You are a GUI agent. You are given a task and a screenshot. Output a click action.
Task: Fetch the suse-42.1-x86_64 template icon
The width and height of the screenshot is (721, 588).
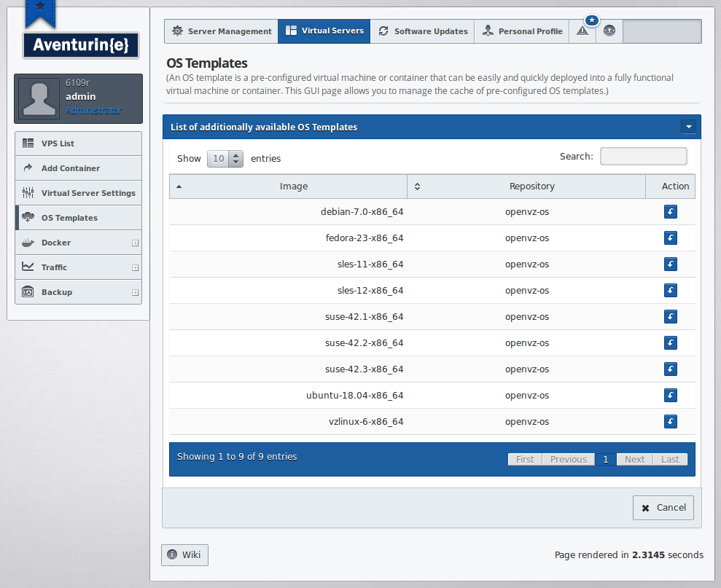point(671,317)
